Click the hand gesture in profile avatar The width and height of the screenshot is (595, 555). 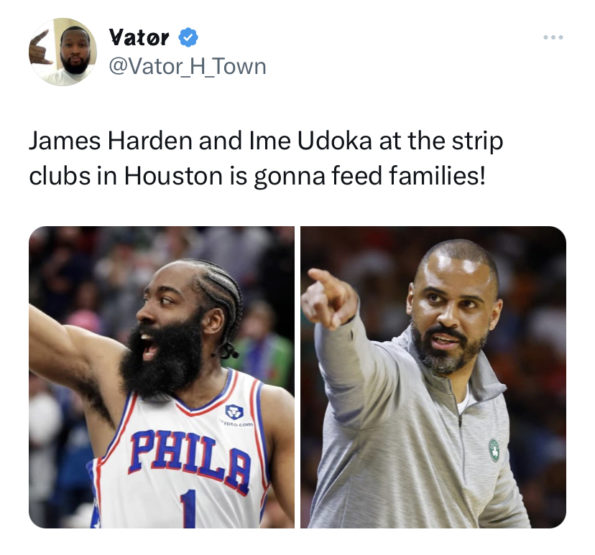(40, 49)
